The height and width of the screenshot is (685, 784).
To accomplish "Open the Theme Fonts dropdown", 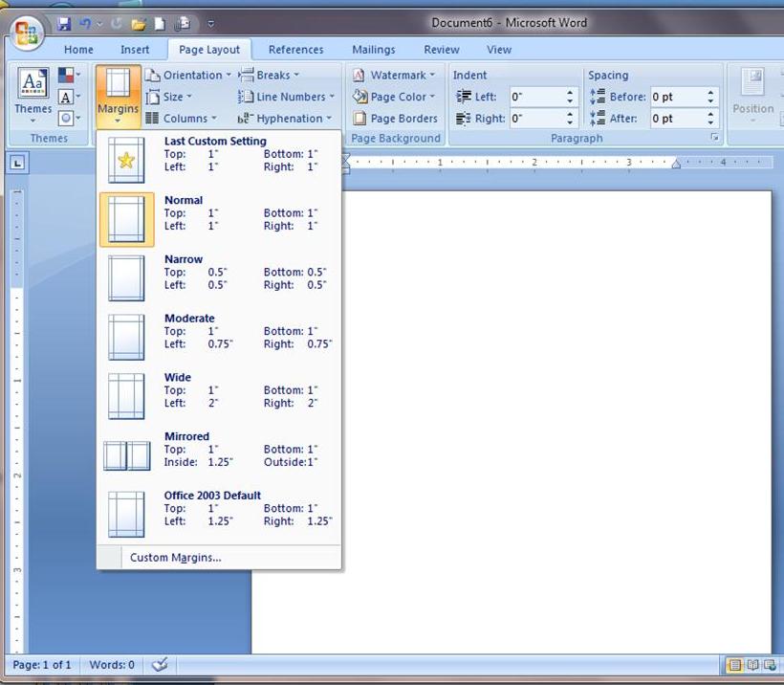I will click(70, 97).
